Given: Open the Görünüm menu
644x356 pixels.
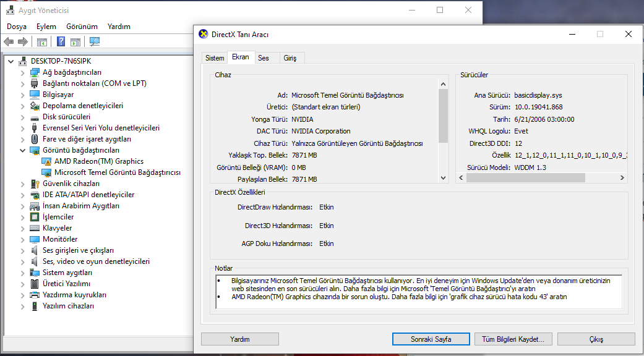Looking at the screenshot, I should click(x=82, y=27).
